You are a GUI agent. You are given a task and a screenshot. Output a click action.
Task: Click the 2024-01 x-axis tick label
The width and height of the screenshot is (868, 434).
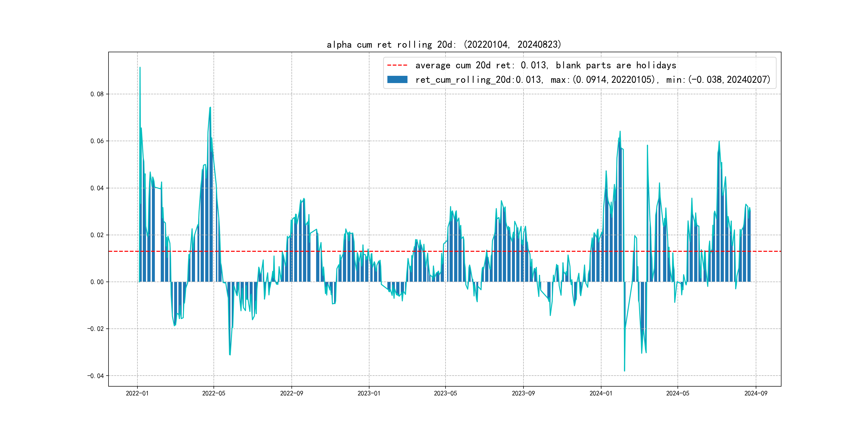(x=601, y=393)
